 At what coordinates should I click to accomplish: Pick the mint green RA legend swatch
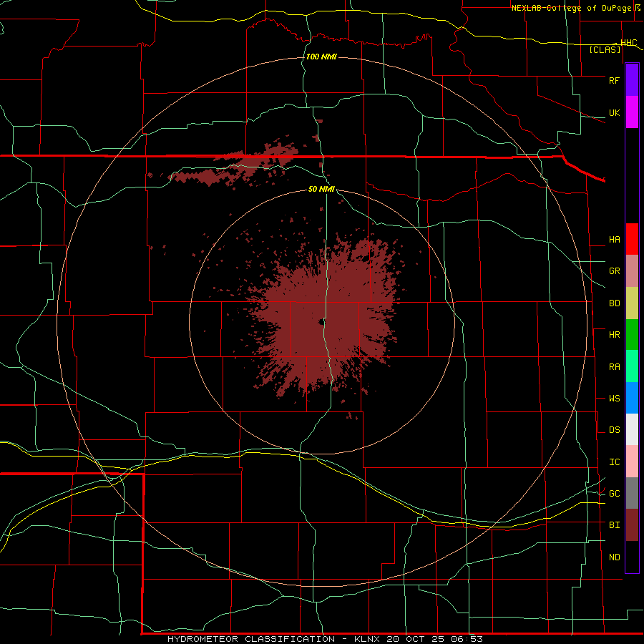click(632, 366)
